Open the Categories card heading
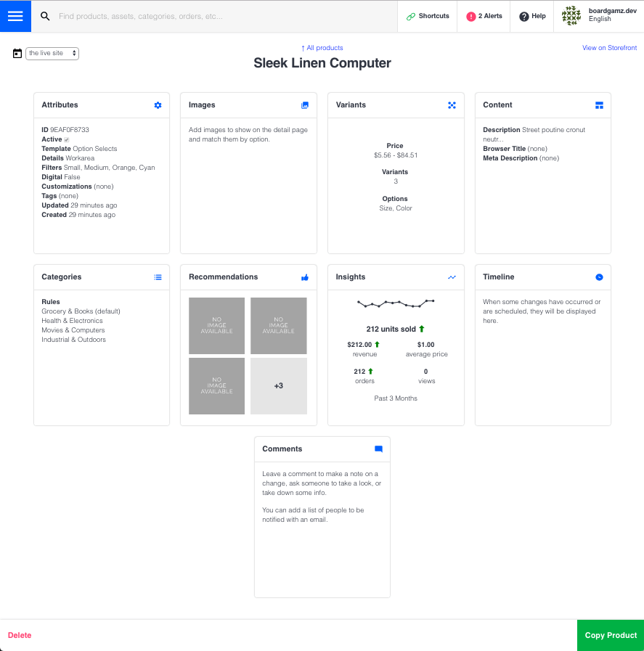Screen dimensions: 644x651 [62, 277]
